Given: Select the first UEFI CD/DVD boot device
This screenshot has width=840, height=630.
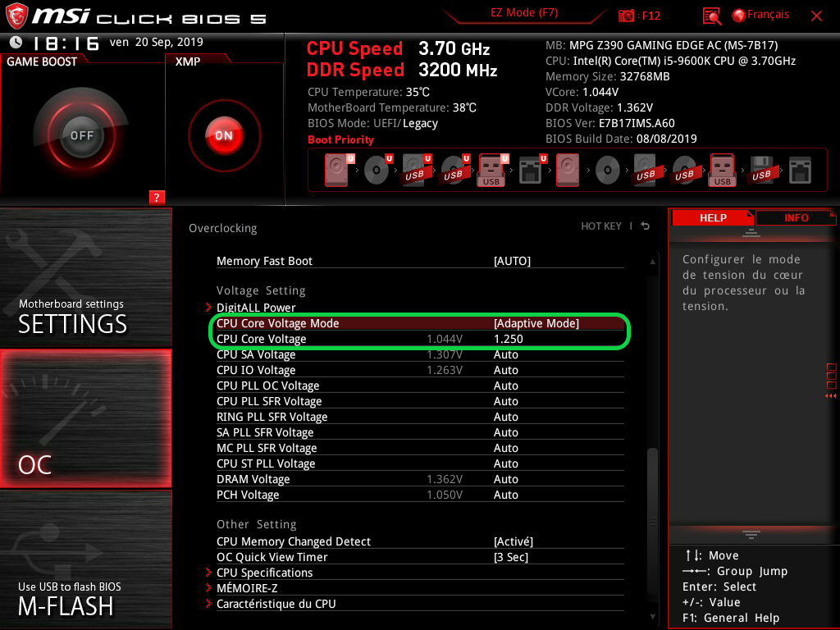Looking at the screenshot, I should pos(377,171).
